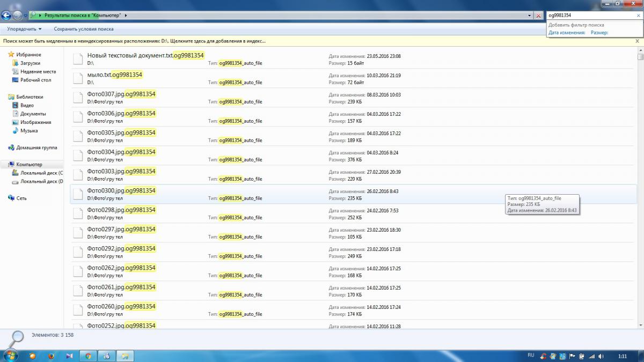The image size is (644, 362).
Task: Click the file icon of мыло.txt.og9981354
Action: click(78, 78)
